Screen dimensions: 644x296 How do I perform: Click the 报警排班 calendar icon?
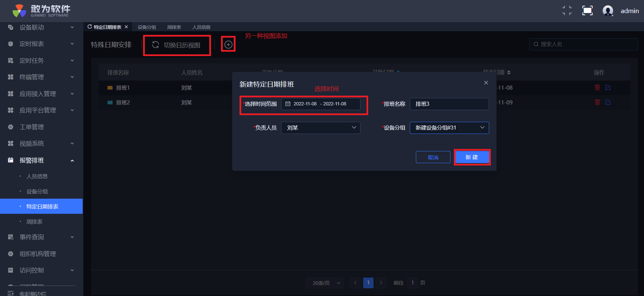click(11, 160)
